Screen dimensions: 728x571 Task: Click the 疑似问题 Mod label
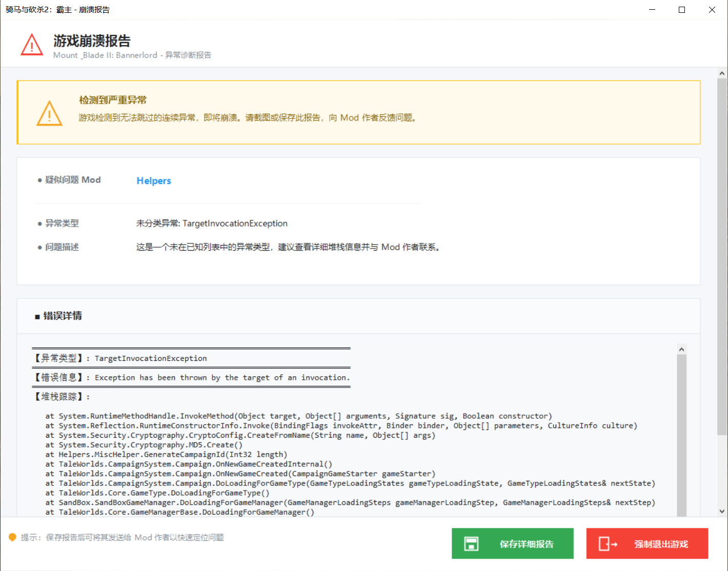(x=73, y=179)
